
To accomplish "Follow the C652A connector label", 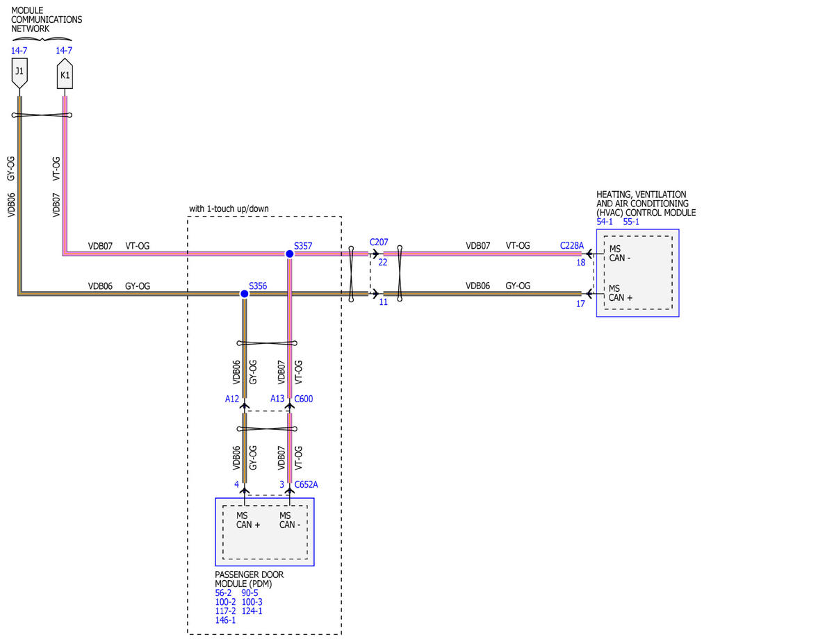I will tap(306, 484).
